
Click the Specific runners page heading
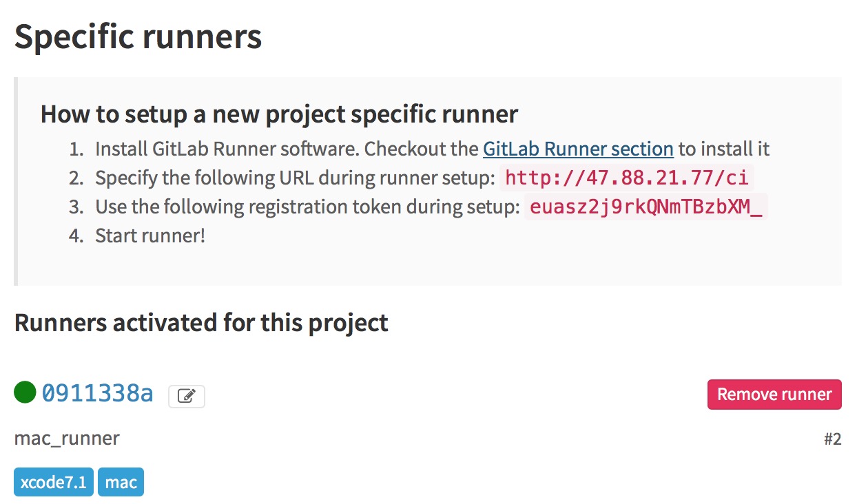tap(138, 36)
